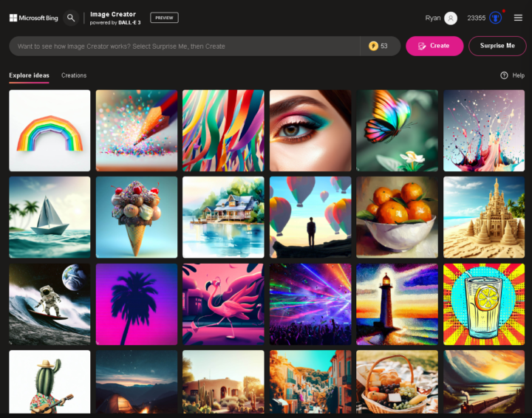
Task: Open the sunset river train thumbnail
Action: (484, 382)
